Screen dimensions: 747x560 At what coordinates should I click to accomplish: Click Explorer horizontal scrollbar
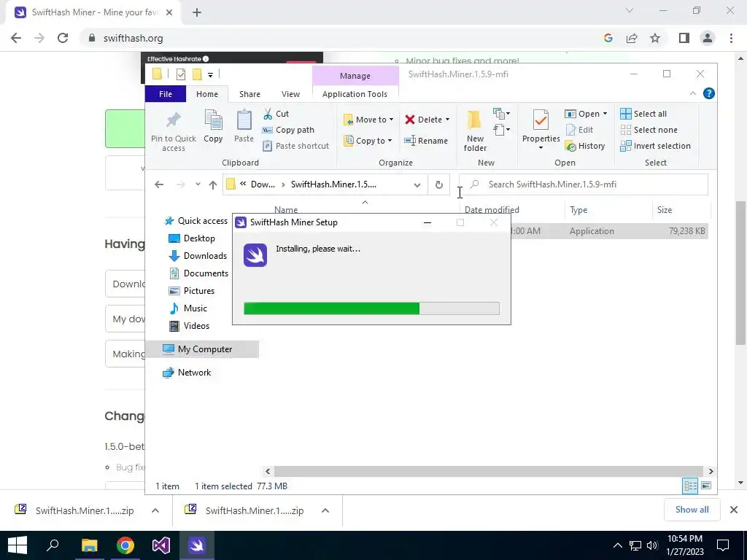tap(488, 471)
